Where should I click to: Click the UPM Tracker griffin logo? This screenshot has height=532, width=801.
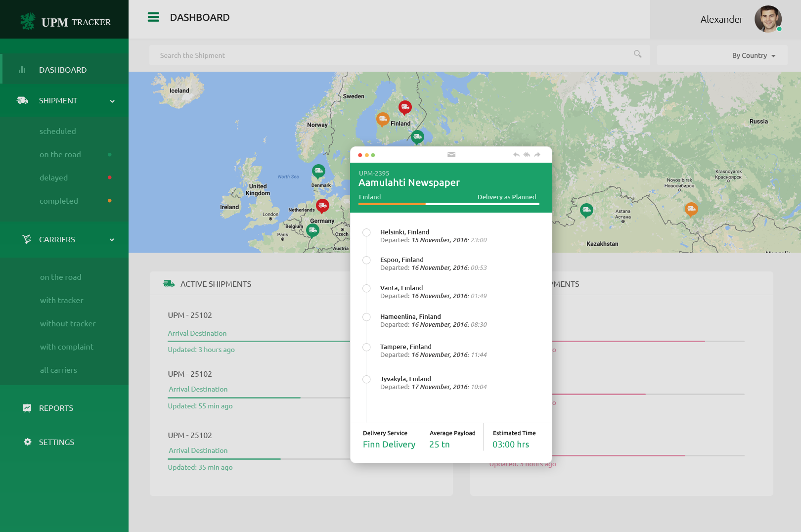pyautogui.click(x=28, y=21)
